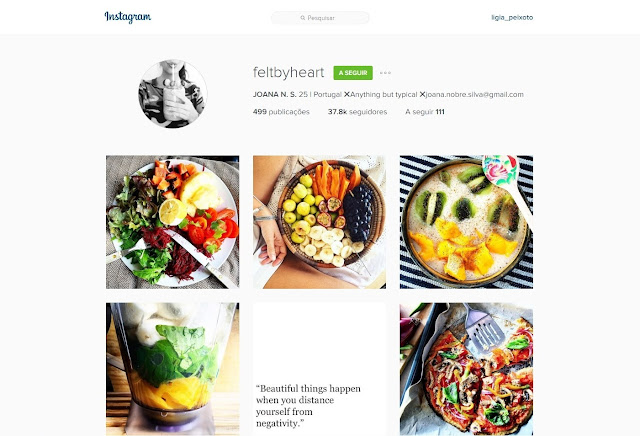640x436 pixels.
Task: Open ligia_peixoto profile link
Action: coord(512,18)
